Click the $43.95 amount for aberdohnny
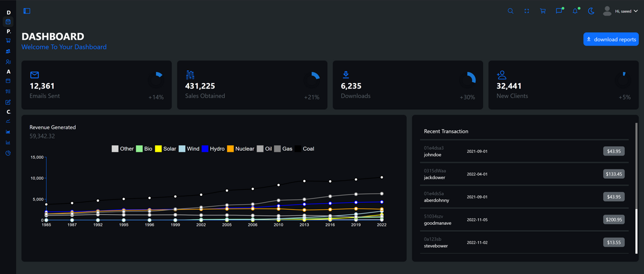Viewport: 644px width, 274px height. [x=613, y=197]
